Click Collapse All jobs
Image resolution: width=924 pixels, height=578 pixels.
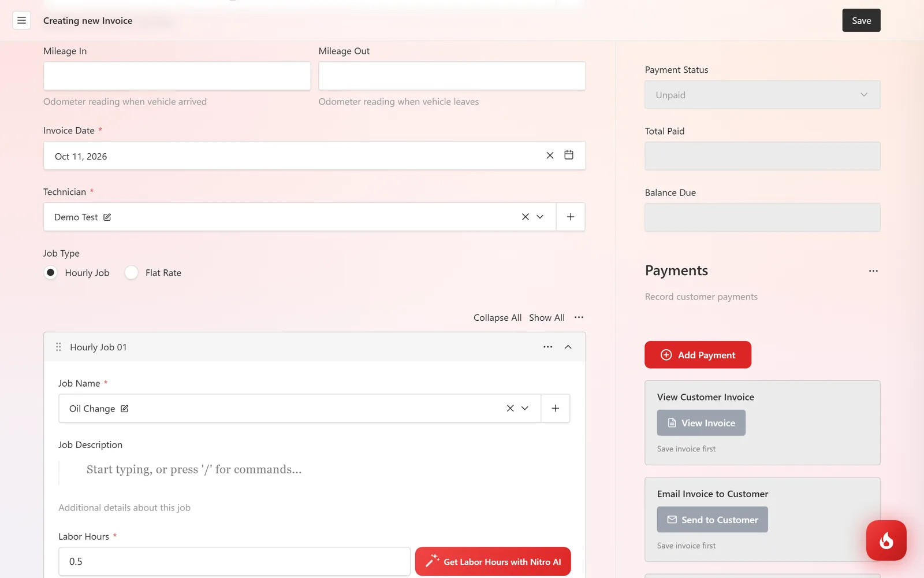pos(497,317)
